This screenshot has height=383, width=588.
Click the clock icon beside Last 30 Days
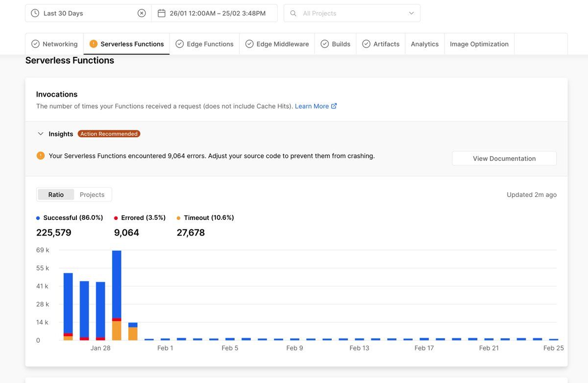pos(35,13)
